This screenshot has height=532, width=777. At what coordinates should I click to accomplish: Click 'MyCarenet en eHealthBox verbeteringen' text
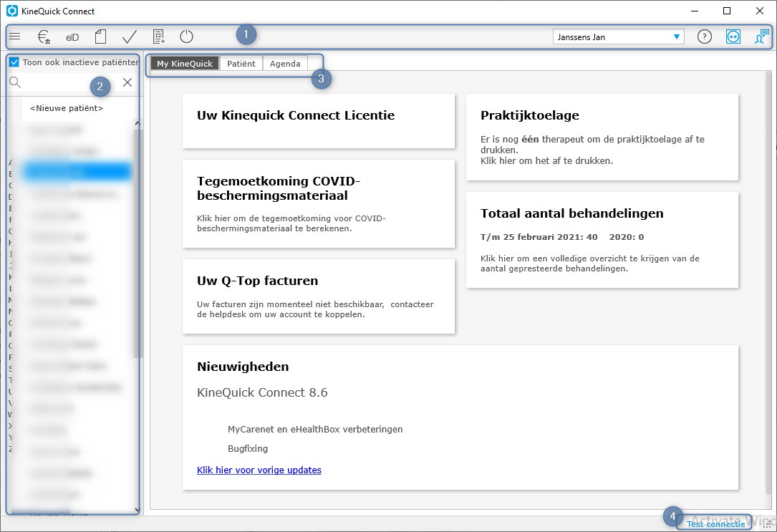[315, 430]
